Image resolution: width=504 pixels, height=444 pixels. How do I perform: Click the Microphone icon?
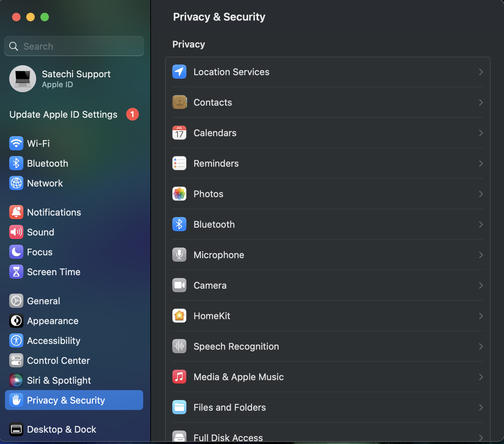[x=179, y=255]
